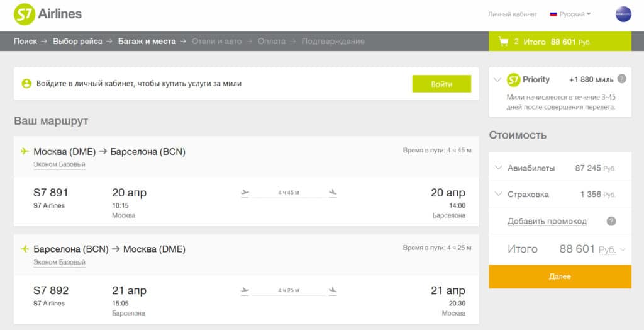Open currency dropdown next to Итого
Viewport: 644px width, 330px height.
(x=612, y=249)
